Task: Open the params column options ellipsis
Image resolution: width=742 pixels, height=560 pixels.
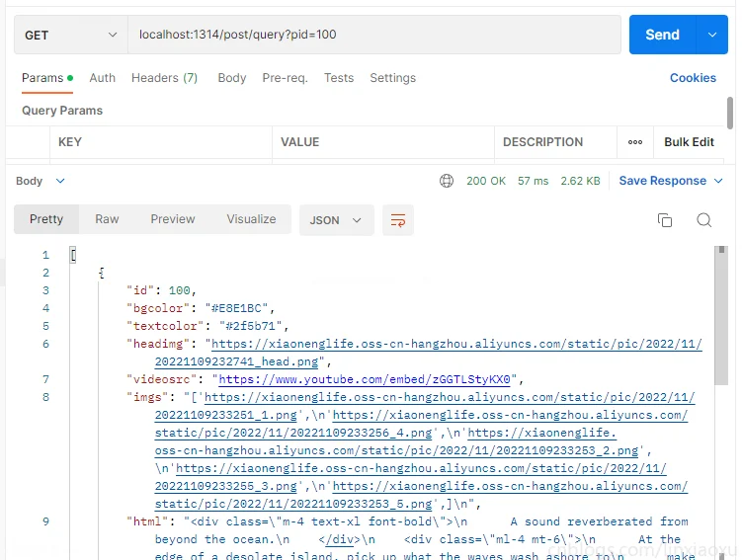Action: 635,142
